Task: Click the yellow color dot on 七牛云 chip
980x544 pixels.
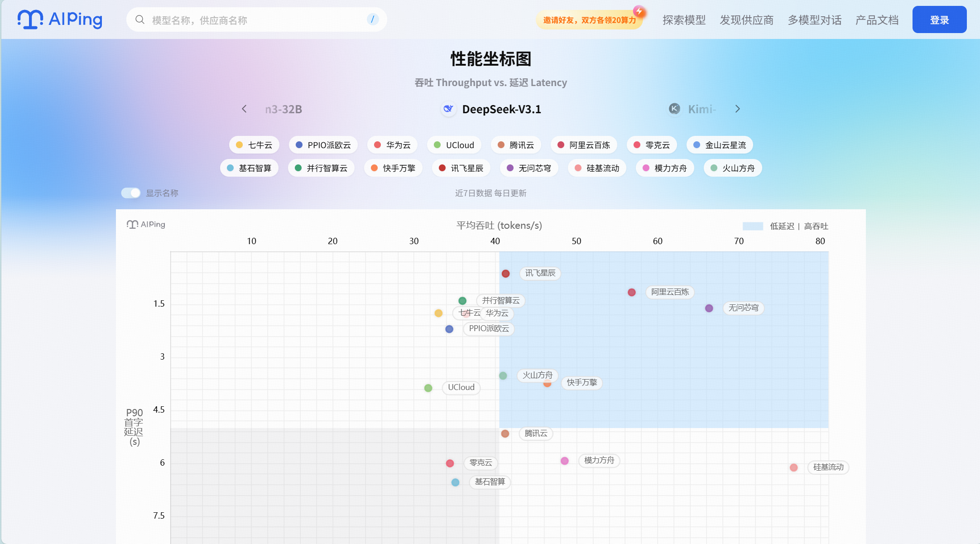Action: point(239,145)
